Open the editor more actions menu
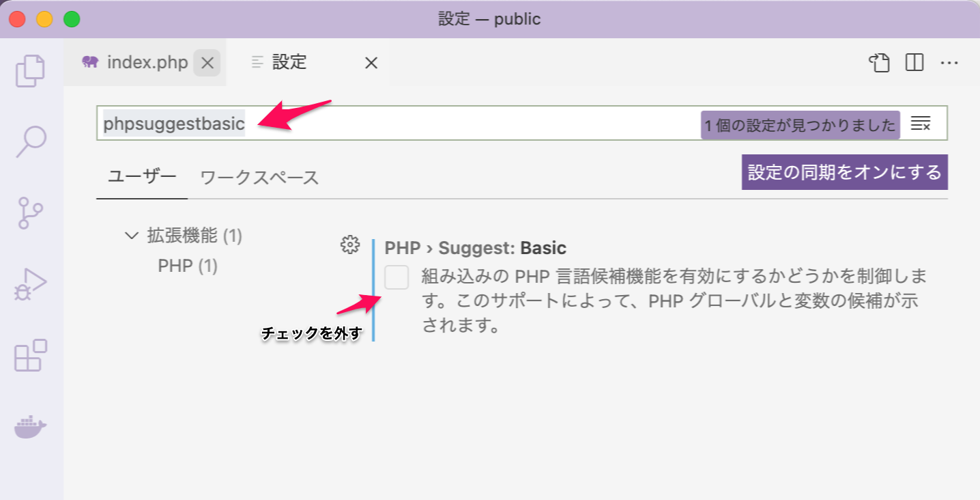The image size is (980, 500). point(950,62)
